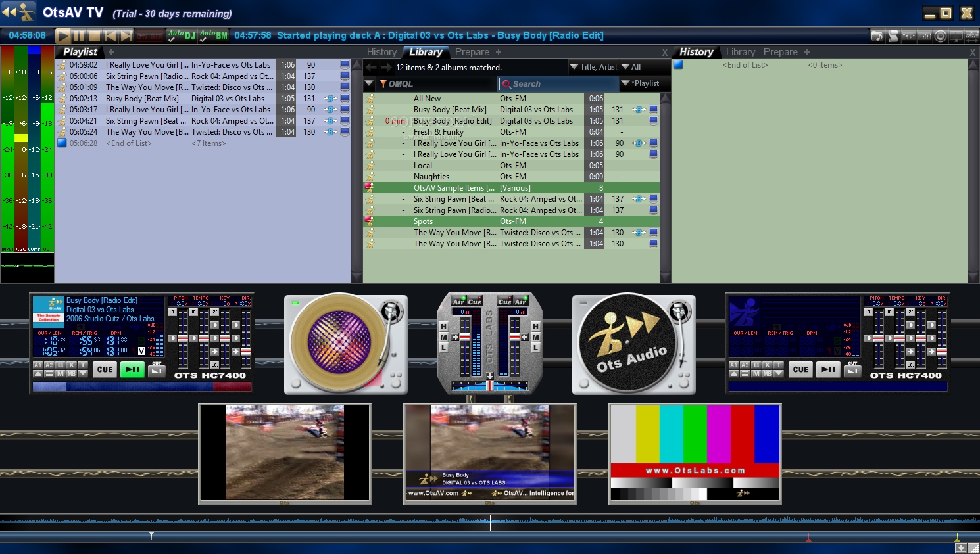This screenshot has height=554, width=980.
Task: Open Prepare tab in right panel
Action: click(780, 52)
